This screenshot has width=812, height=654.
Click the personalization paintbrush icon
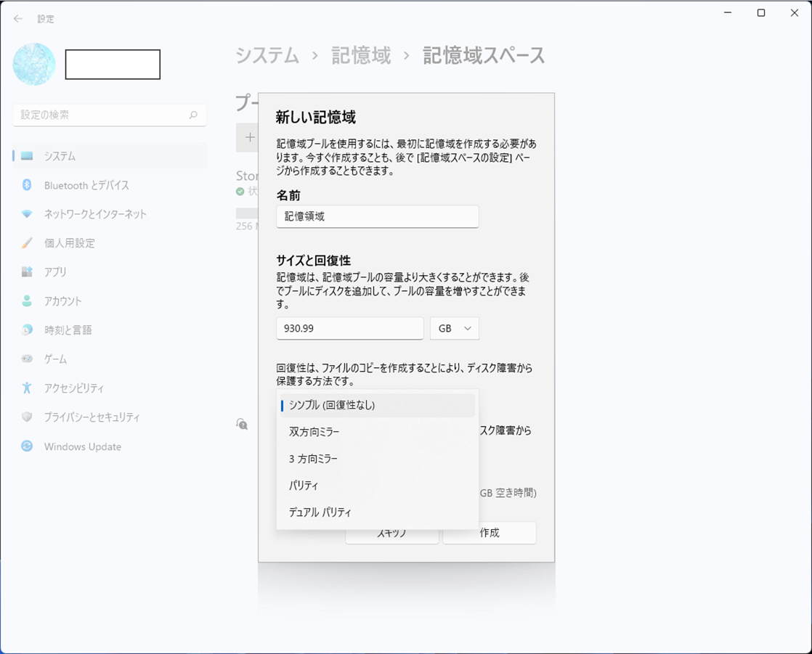coord(27,243)
